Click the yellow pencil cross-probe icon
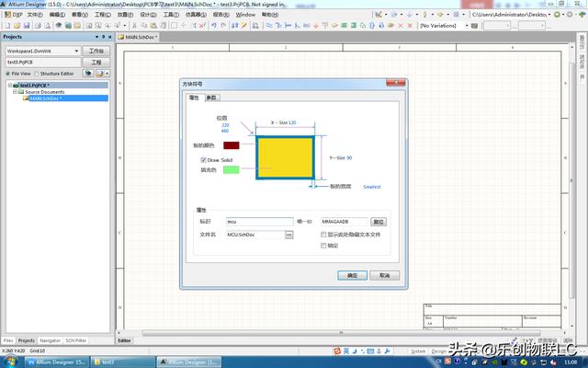The image size is (588, 368). coord(244,26)
